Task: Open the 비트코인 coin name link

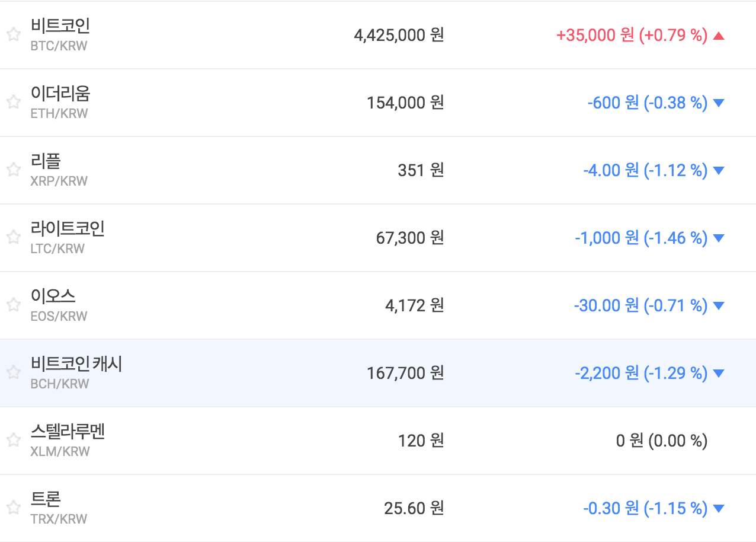Action: click(x=60, y=25)
